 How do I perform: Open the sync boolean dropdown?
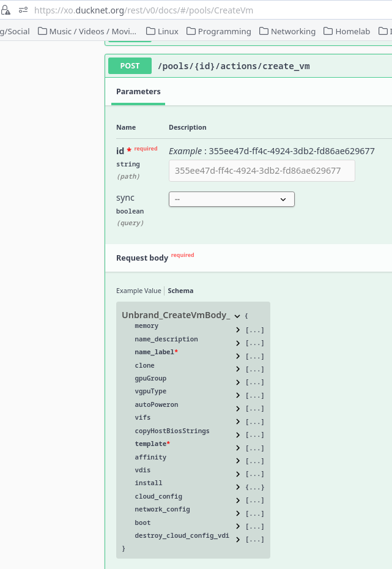coord(232,199)
